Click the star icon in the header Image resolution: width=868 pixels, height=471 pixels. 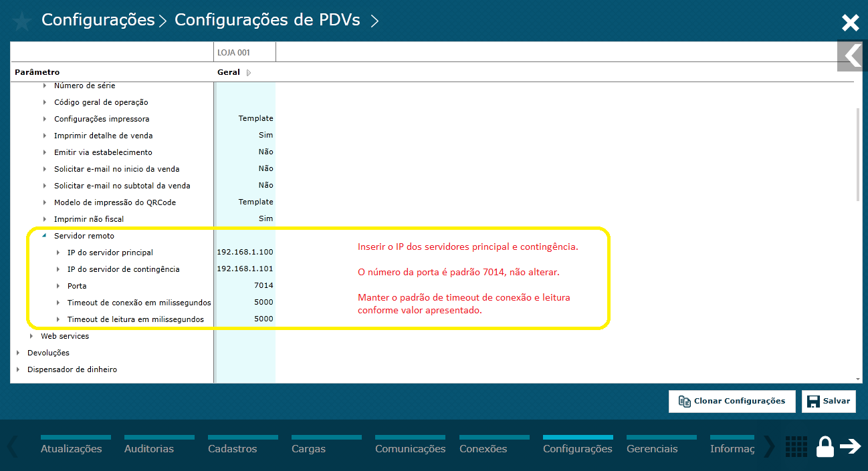click(20, 21)
